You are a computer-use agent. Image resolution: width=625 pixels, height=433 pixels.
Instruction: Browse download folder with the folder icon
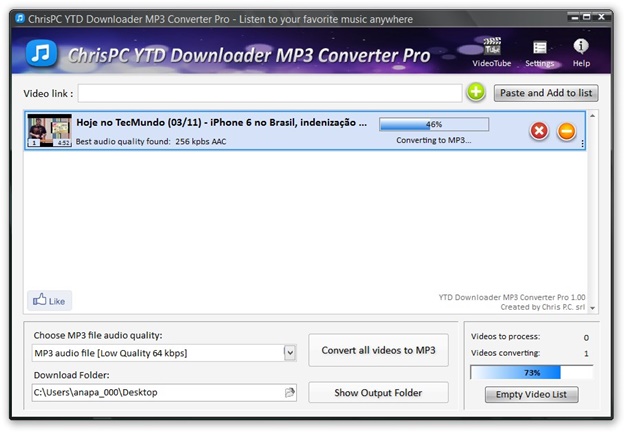click(290, 392)
